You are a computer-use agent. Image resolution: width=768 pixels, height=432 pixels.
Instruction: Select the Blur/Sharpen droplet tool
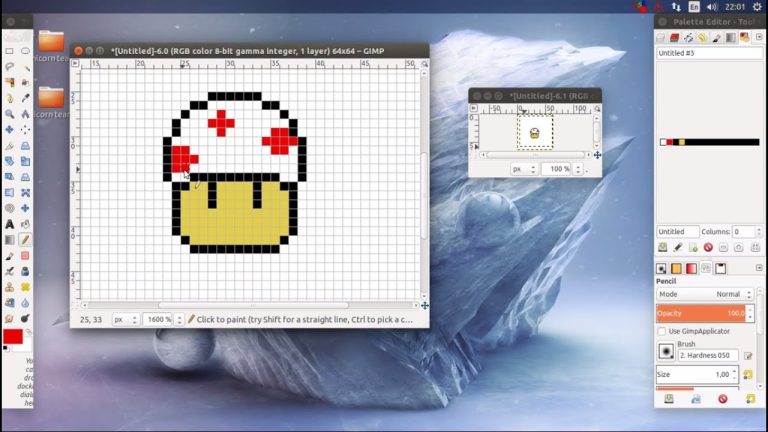point(25,303)
